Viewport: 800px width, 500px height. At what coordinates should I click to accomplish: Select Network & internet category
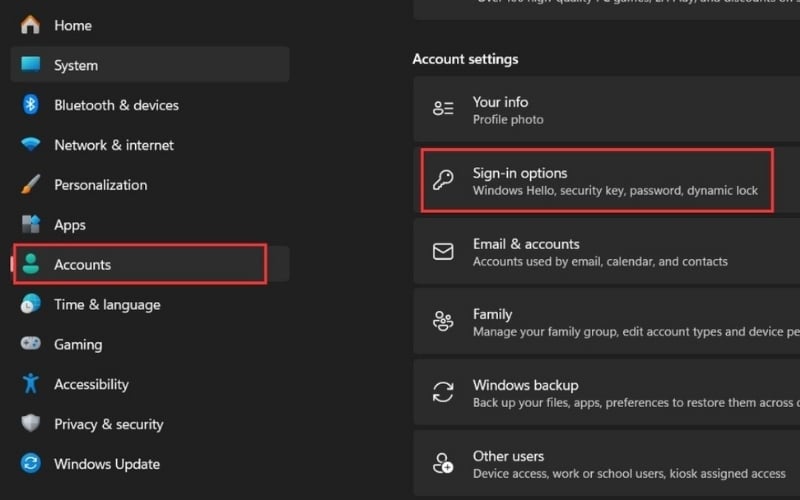[150, 144]
